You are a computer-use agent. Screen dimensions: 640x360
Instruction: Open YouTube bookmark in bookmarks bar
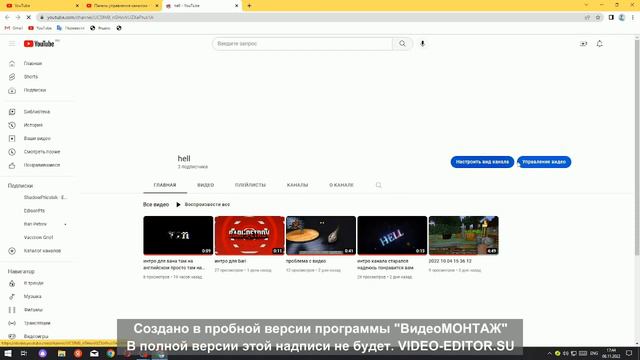point(40,28)
